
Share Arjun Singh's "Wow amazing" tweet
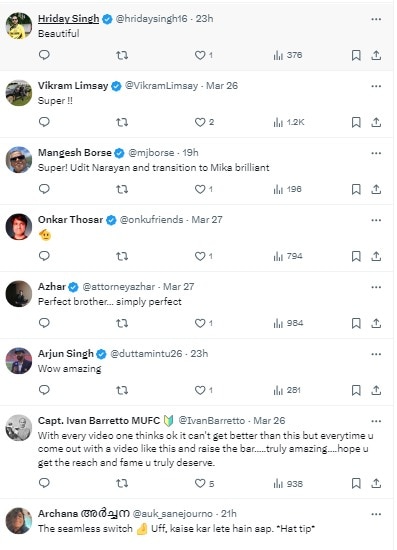click(376, 390)
